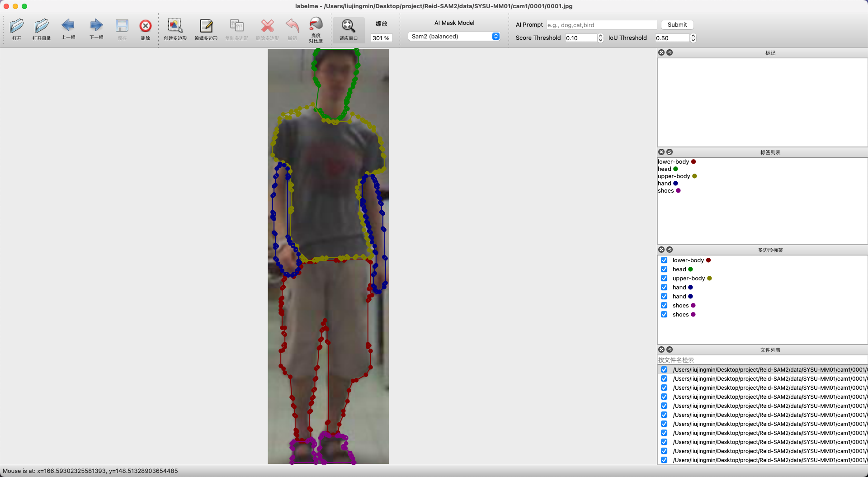Click the green dot beside head in 多边形标签
The image size is (868, 477).
[x=690, y=269]
